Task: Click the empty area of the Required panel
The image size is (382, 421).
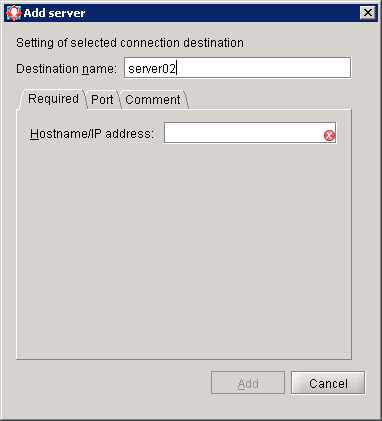Action: point(184,250)
